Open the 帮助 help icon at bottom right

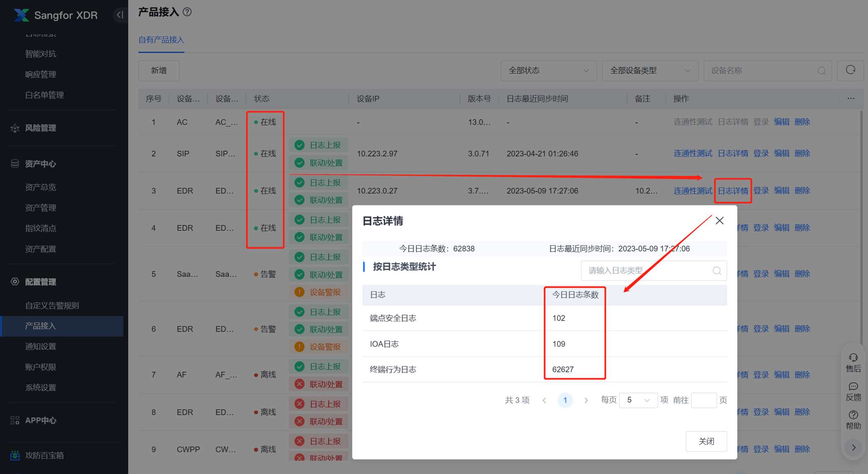click(853, 414)
